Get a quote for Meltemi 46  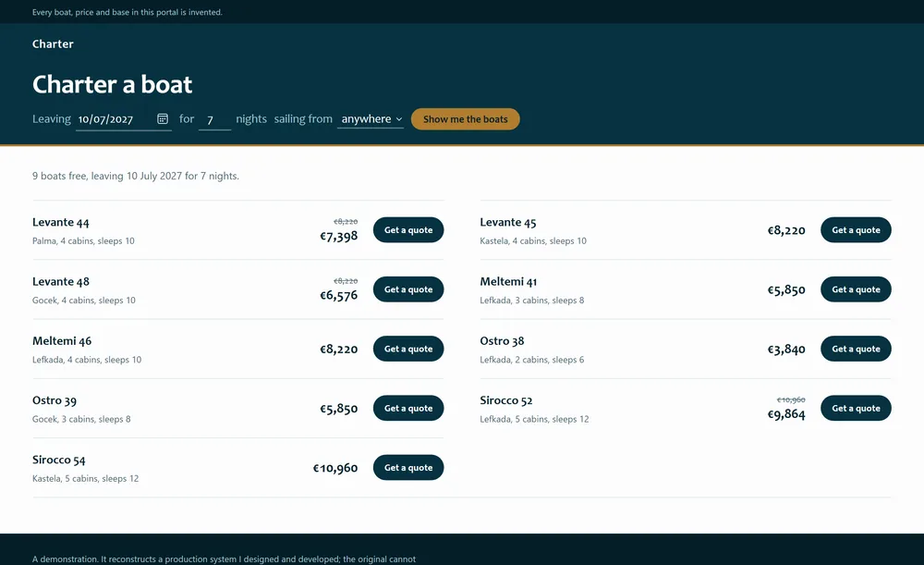408,350
